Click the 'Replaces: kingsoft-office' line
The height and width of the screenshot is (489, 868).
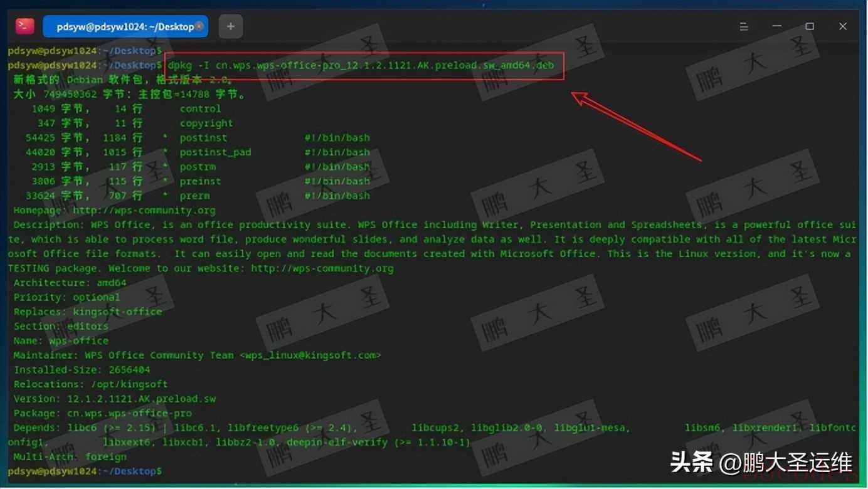click(88, 312)
